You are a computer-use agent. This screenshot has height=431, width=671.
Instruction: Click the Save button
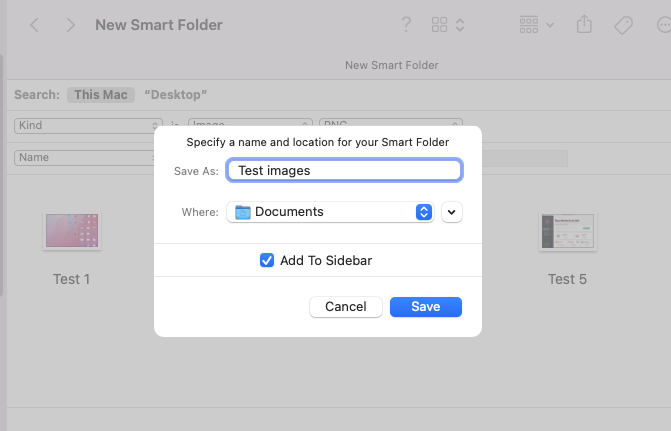pyautogui.click(x=426, y=307)
